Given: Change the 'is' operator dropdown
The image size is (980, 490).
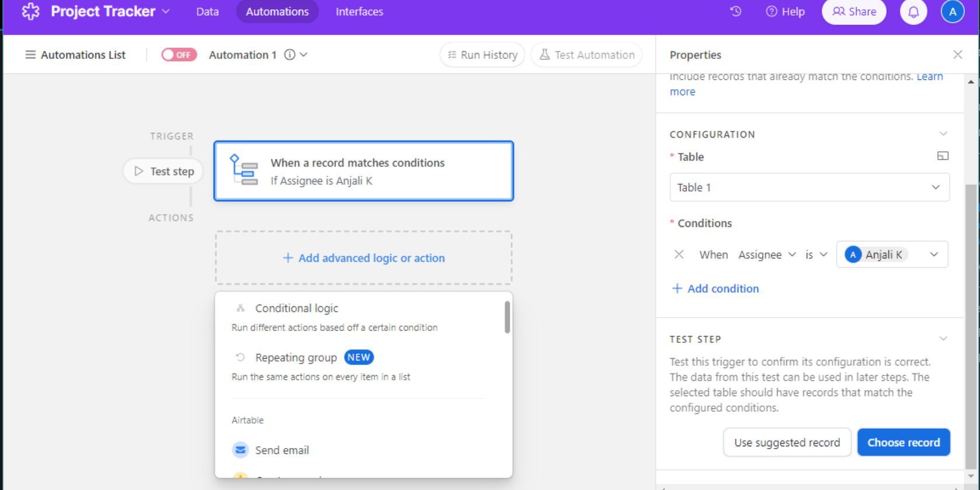Looking at the screenshot, I should click(x=816, y=254).
